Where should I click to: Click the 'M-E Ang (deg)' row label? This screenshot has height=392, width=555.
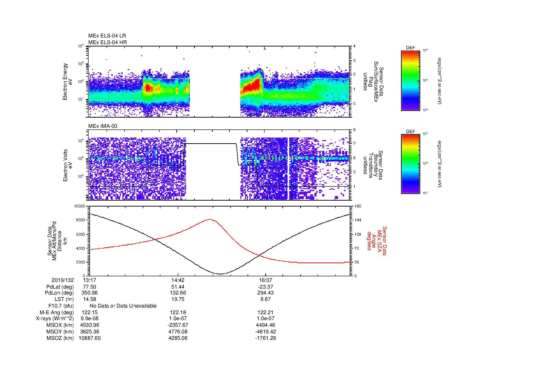point(56,313)
